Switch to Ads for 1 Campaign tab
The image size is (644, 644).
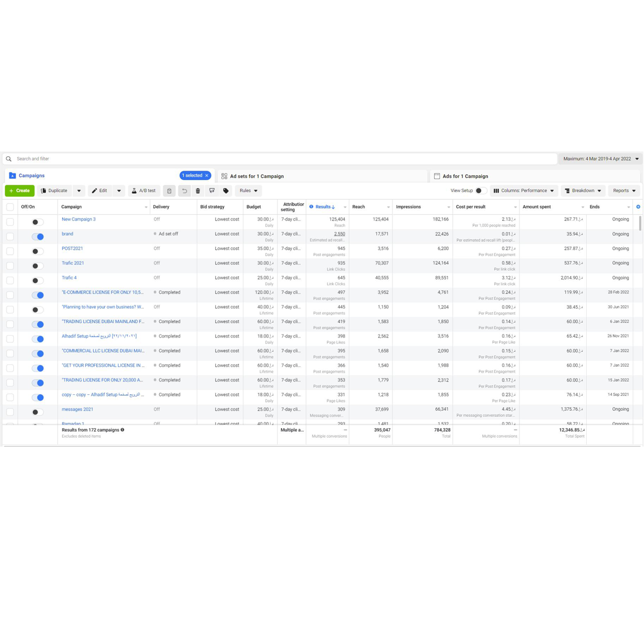[x=465, y=177]
